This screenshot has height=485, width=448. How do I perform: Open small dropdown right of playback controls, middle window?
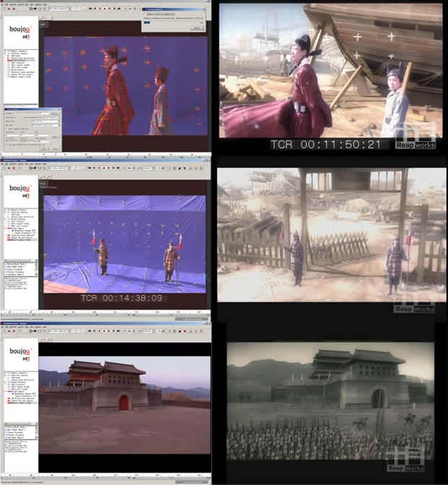pyautogui.click(x=148, y=168)
